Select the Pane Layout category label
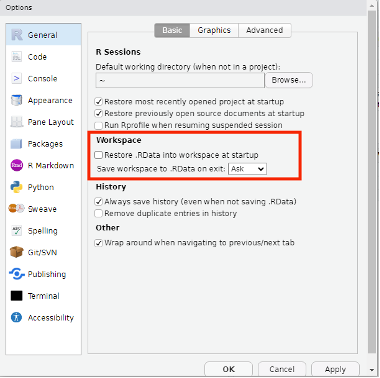This screenshot has height=378, width=380. [51, 122]
